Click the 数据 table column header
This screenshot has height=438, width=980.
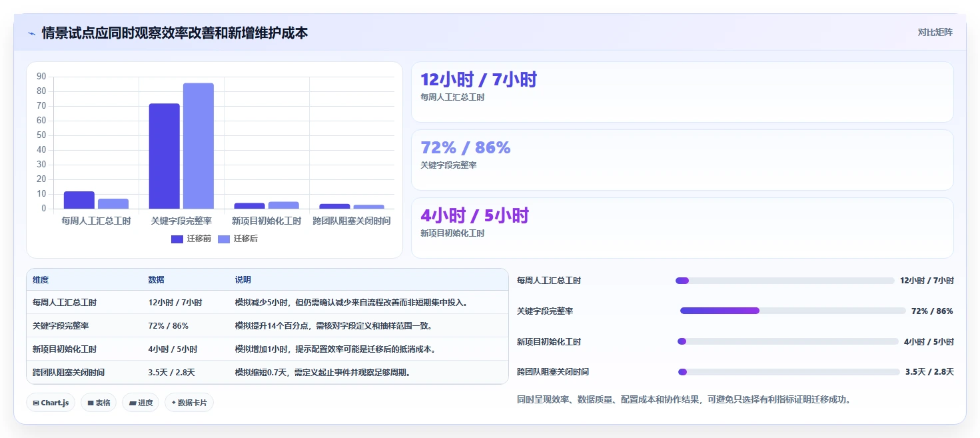(x=157, y=280)
